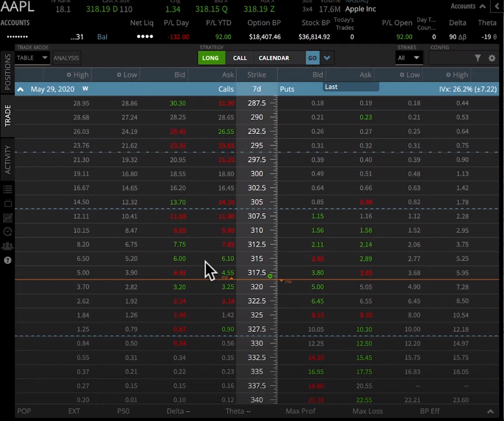
Task: Collapse the panel with the left chevron
Action: [497, 7]
